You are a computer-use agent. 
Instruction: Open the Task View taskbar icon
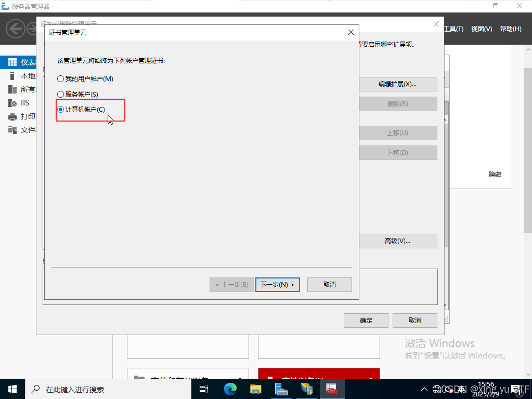[204, 389]
